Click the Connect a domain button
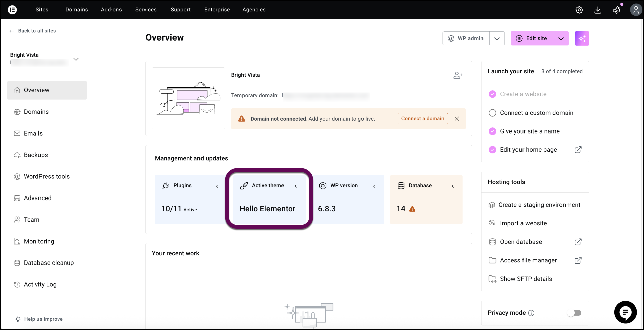644x330 pixels. (x=423, y=119)
